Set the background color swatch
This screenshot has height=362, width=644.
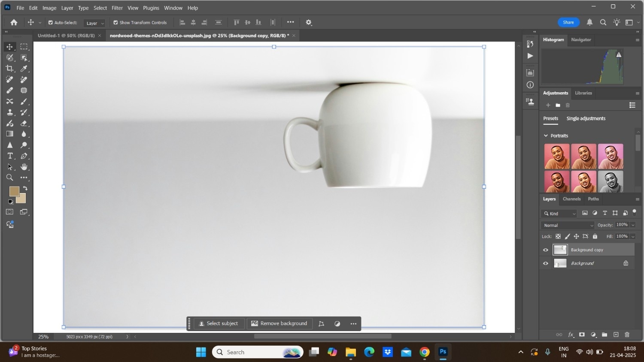click(22, 199)
